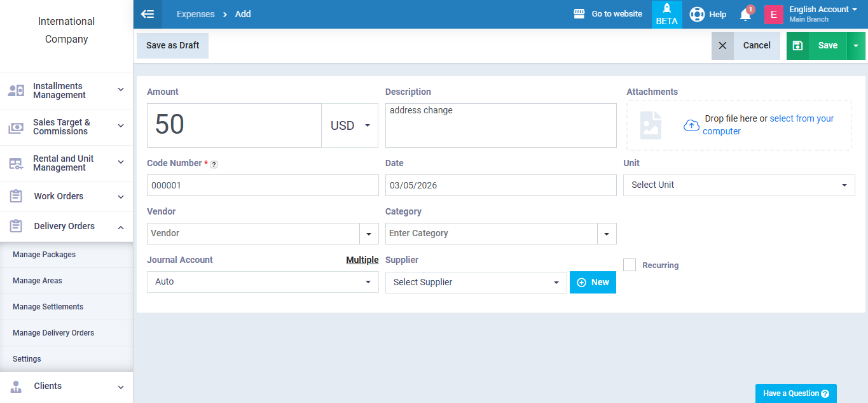The image size is (868, 403).
Task: Open Manage Packages in sidebar
Action: (44, 255)
